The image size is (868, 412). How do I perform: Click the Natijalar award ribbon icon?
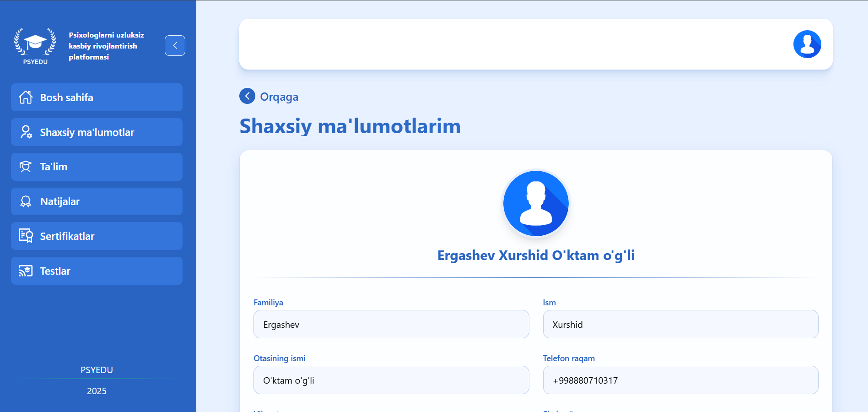(x=26, y=201)
